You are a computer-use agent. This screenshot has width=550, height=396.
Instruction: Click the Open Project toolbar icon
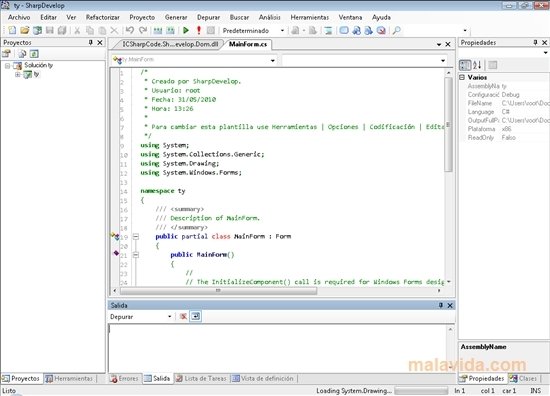pos(37,31)
